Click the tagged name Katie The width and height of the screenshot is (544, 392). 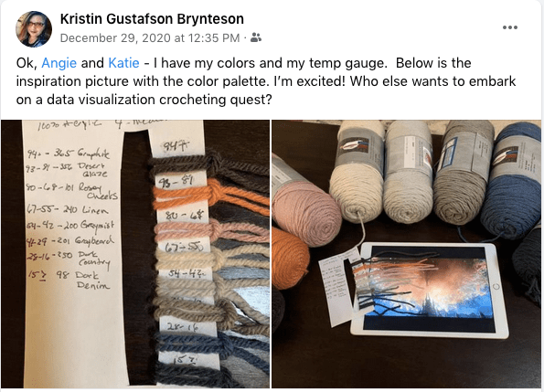click(x=123, y=63)
